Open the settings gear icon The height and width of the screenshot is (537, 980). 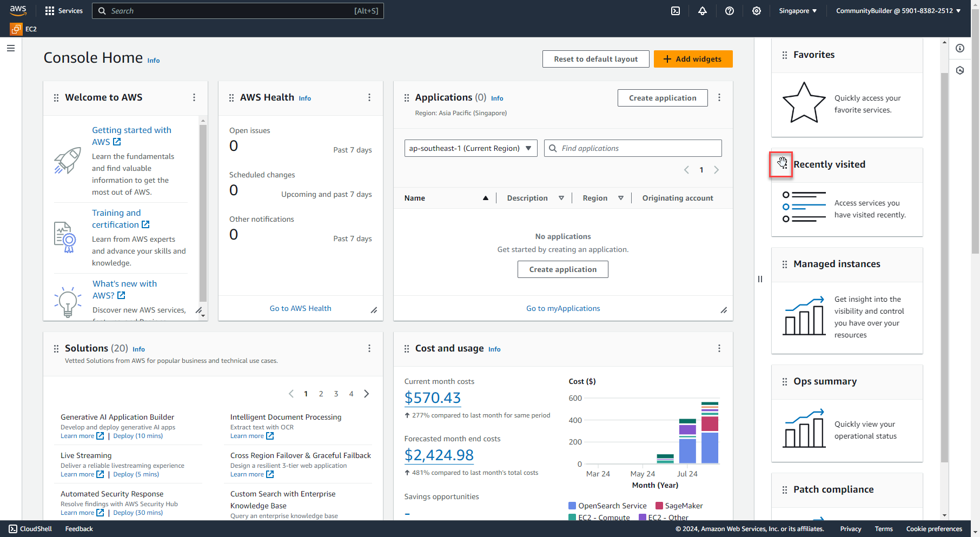click(756, 10)
